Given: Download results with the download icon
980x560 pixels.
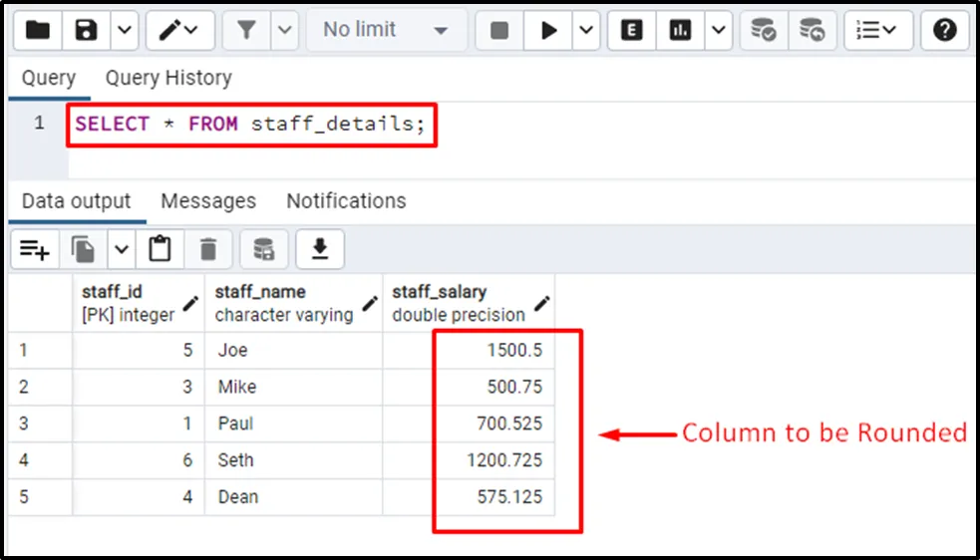Looking at the screenshot, I should pos(320,249).
